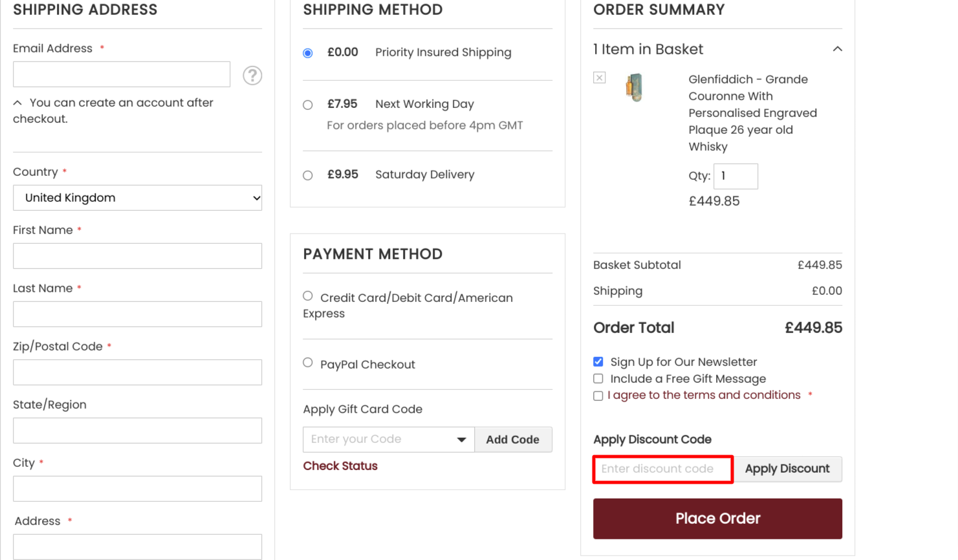958x560 pixels.
Task: Click inside the discount code input field
Action: click(662, 469)
